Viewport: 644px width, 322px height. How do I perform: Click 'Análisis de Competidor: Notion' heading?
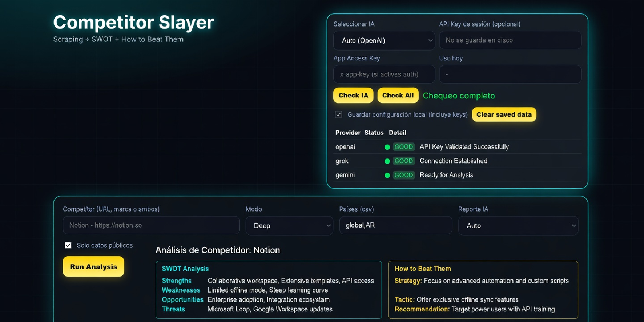click(218, 250)
